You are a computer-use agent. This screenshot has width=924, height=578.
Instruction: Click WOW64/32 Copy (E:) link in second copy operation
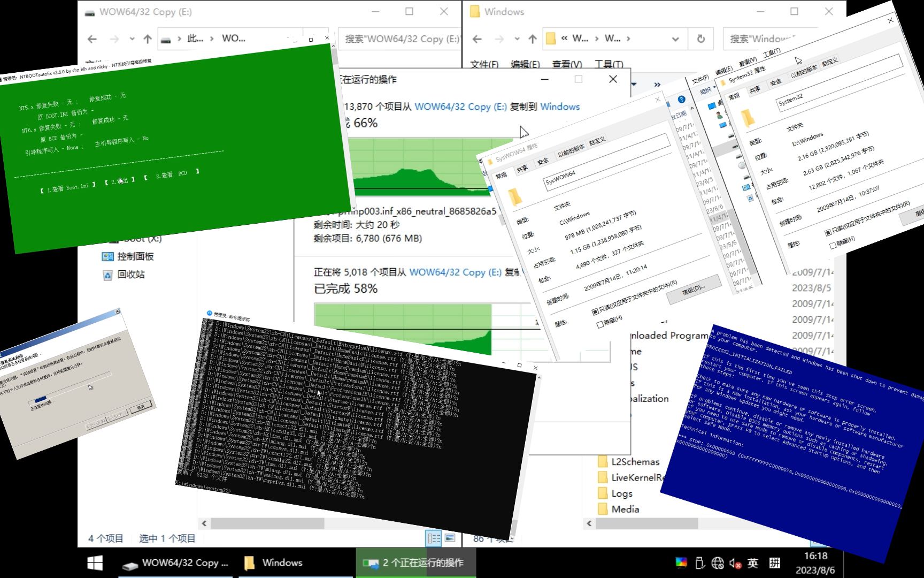[455, 272]
